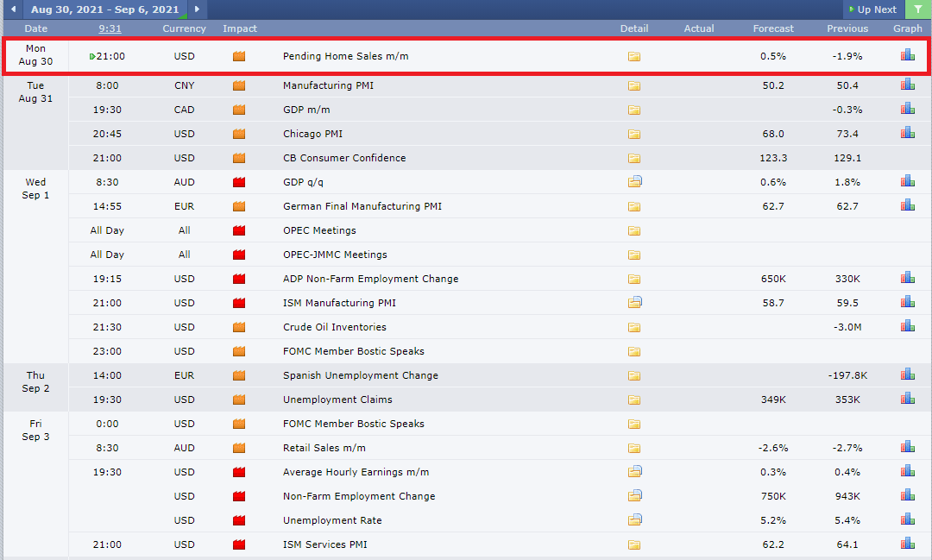The image size is (932, 560).
Task: Show graph for AUD Retail Sales m/m
Action: [908, 447]
